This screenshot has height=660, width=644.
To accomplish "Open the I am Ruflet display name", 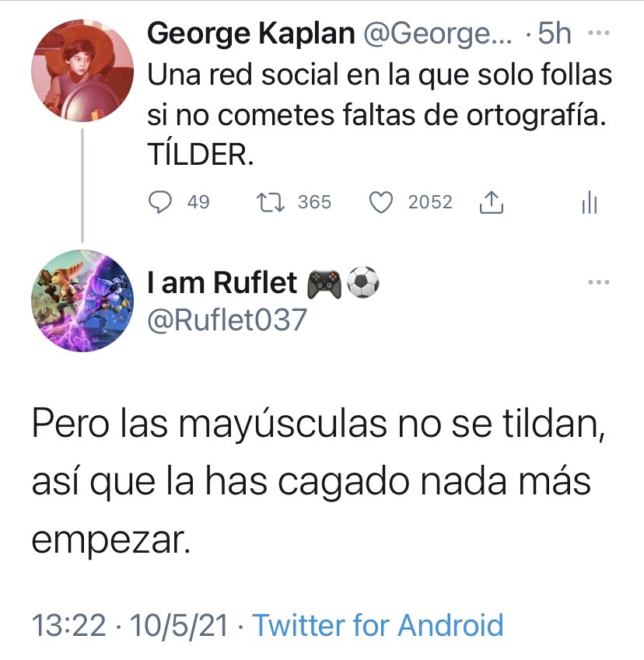I will pyautogui.click(x=222, y=285).
